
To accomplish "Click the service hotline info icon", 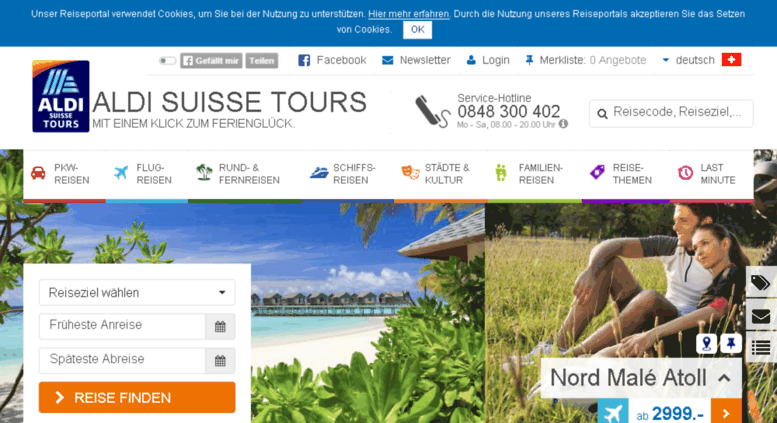I will [x=563, y=124].
